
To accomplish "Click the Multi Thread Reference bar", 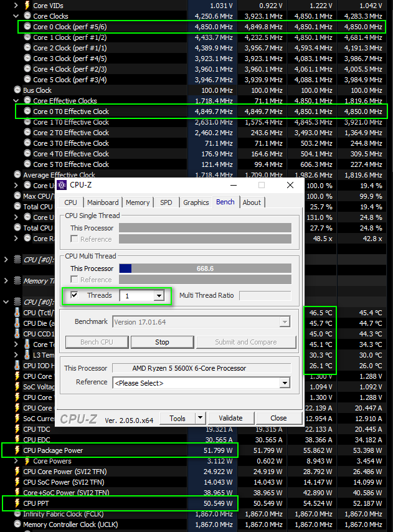I will click(205, 279).
